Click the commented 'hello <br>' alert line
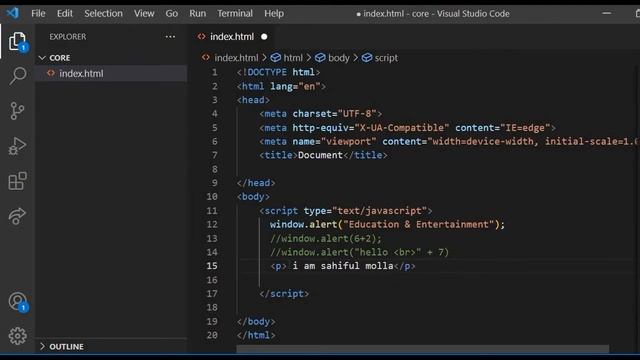The height and width of the screenshot is (360, 640). 359,252
